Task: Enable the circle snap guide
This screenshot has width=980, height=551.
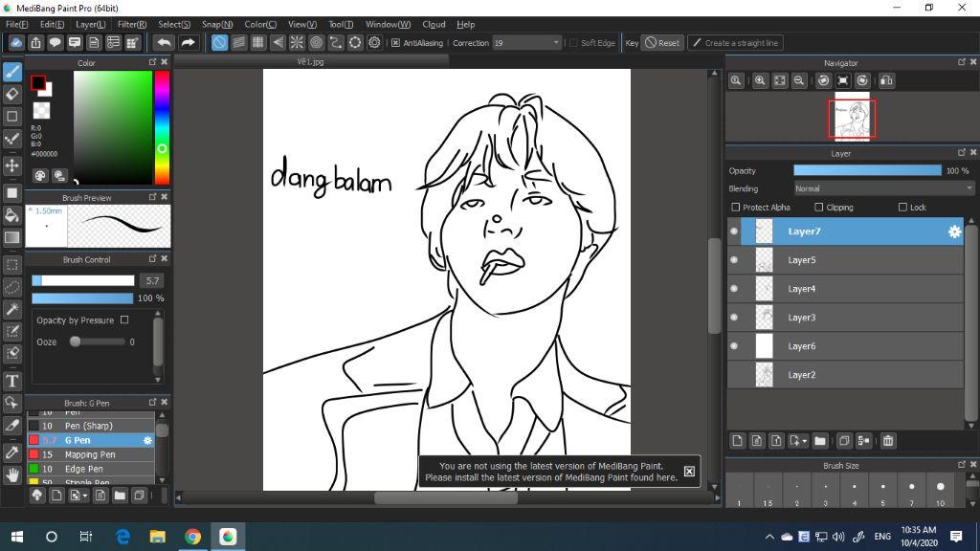Action: [316, 42]
